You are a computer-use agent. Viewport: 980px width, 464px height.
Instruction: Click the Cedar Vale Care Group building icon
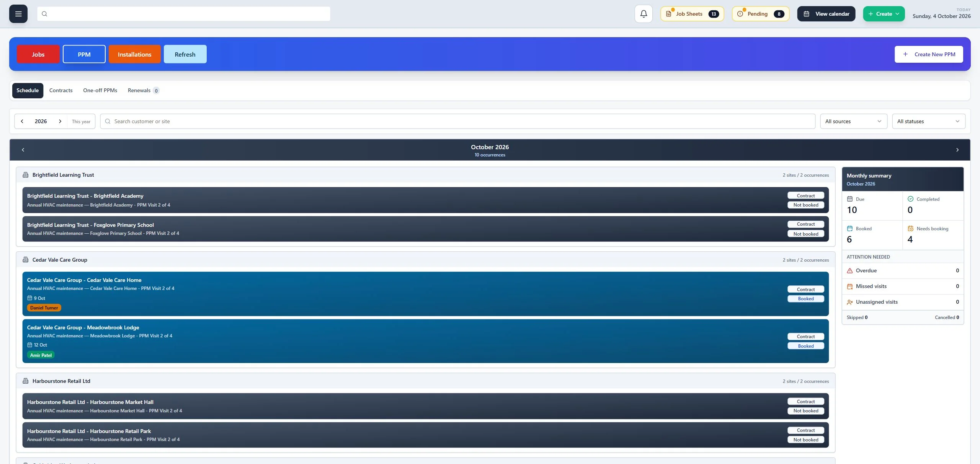(x=26, y=260)
